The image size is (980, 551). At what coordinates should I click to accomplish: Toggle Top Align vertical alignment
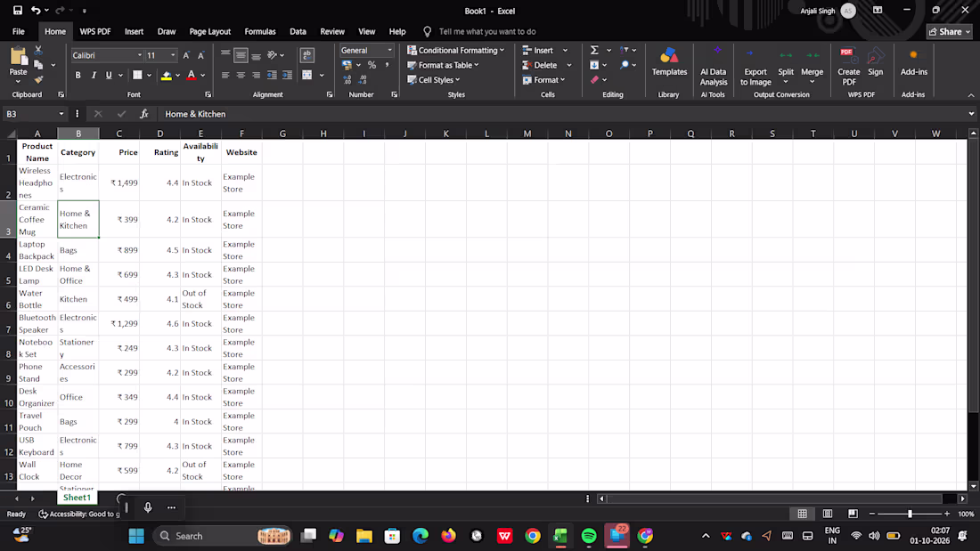pyautogui.click(x=225, y=55)
